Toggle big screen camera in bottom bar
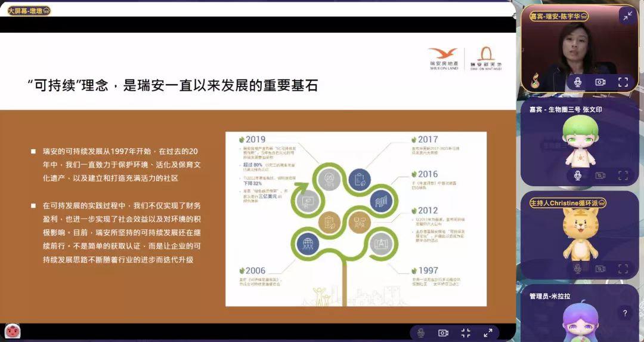This screenshot has height=342, width=644. pos(443,332)
